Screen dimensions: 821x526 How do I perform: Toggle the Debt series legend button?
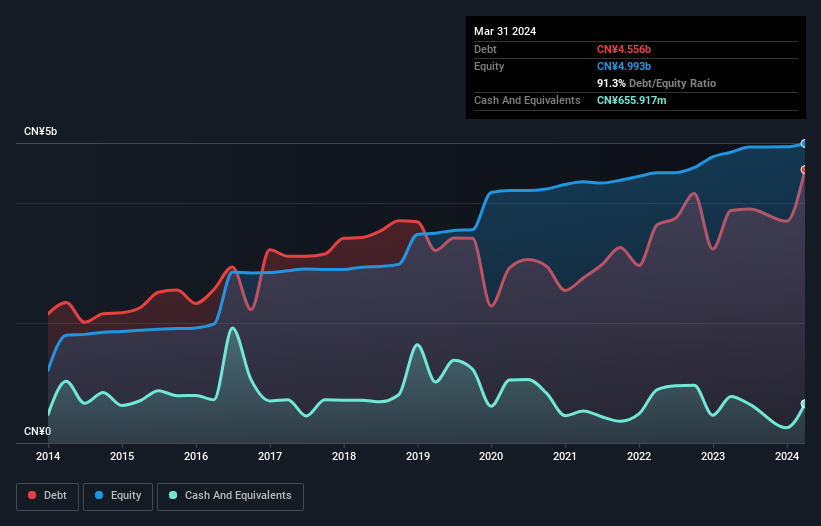(x=48, y=496)
